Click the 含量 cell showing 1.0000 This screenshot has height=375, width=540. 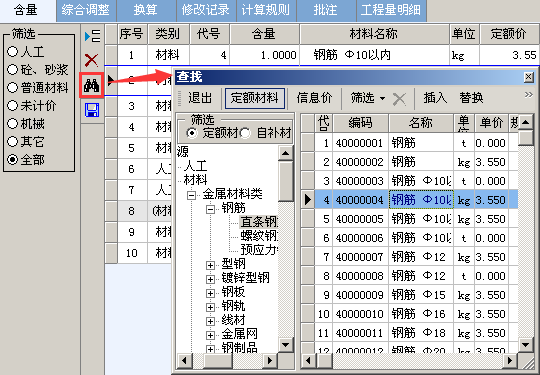264,55
